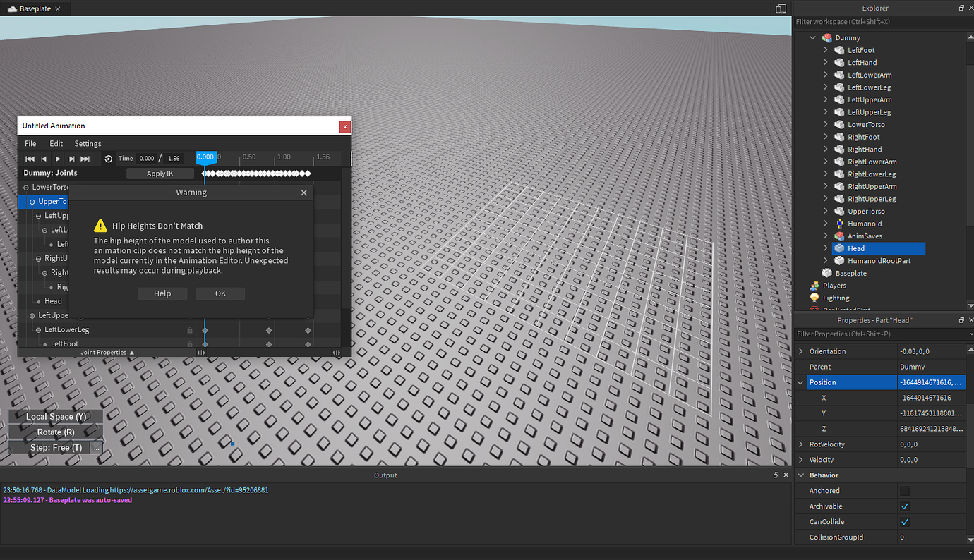Screen dimensions: 974x560
Task: Toggle the Anchored checkbox
Action: point(905,491)
